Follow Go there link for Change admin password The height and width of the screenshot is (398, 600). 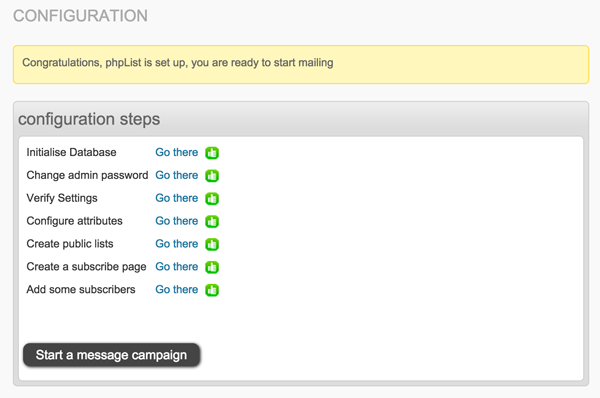(x=177, y=175)
